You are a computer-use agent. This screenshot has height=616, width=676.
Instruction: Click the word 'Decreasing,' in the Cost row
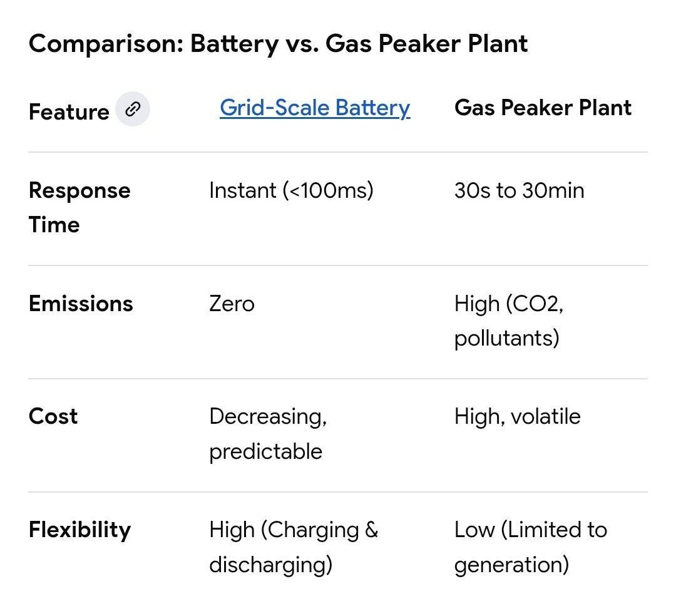click(x=268, y=416)
